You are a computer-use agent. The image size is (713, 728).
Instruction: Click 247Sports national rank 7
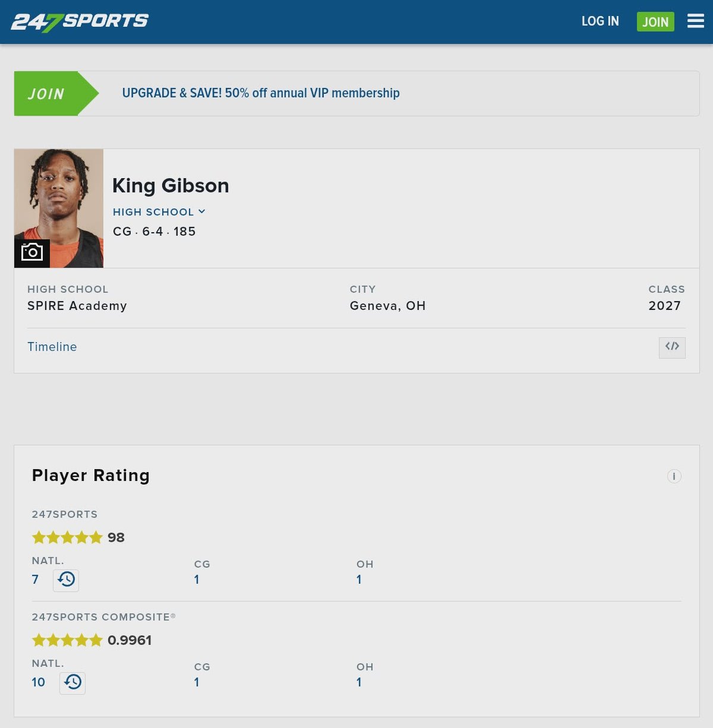35,580
